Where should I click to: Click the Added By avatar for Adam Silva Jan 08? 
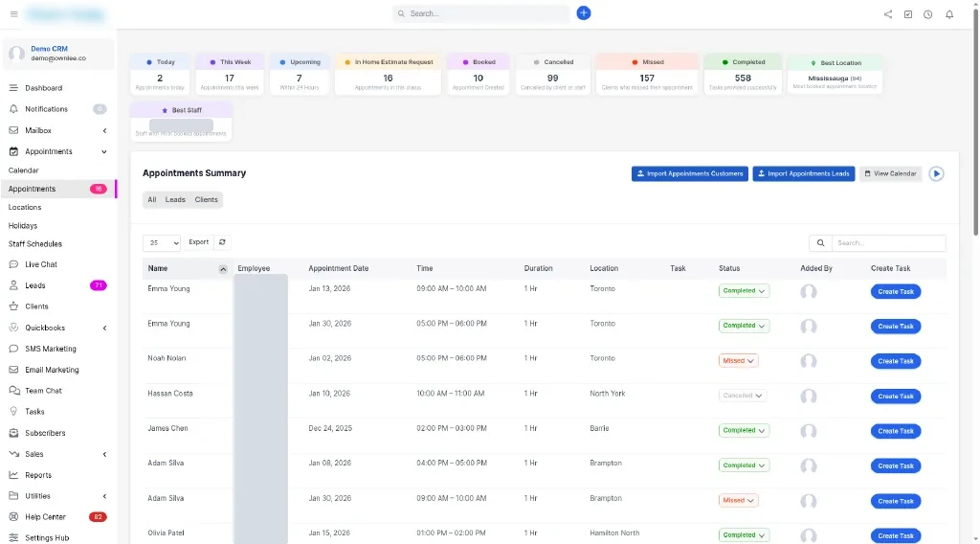coord(808,465)
